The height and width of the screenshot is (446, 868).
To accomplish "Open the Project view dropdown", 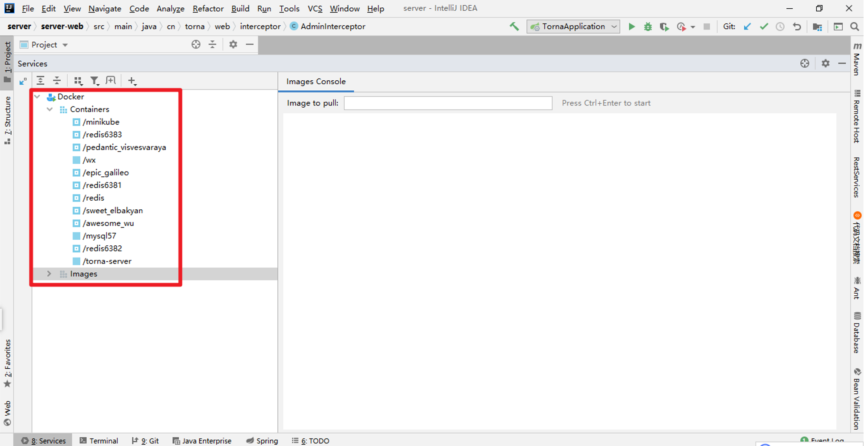I will click(x=65, y=45).
